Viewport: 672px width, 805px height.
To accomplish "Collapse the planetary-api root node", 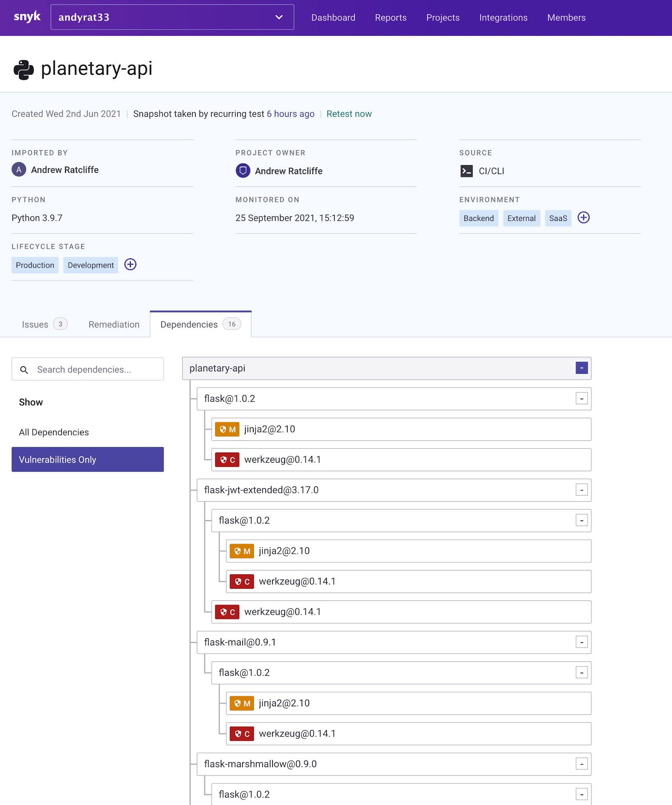I will pyautogui.click(x=581, y=368).
